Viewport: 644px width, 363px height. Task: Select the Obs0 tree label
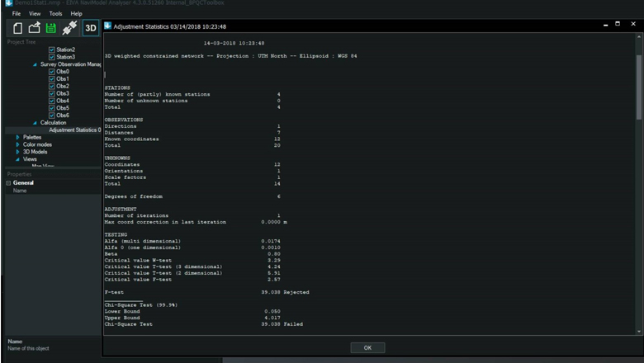tap(63, 72)
